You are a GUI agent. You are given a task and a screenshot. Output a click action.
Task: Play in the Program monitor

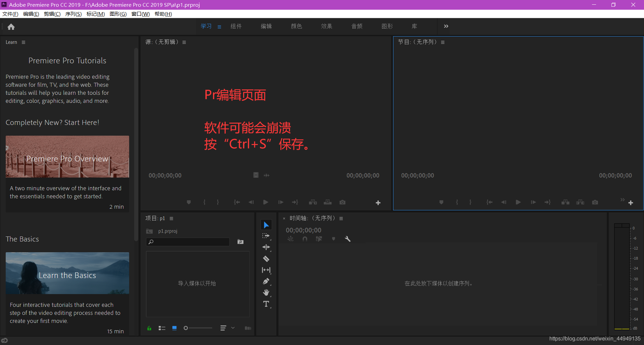tap(518, 202)
